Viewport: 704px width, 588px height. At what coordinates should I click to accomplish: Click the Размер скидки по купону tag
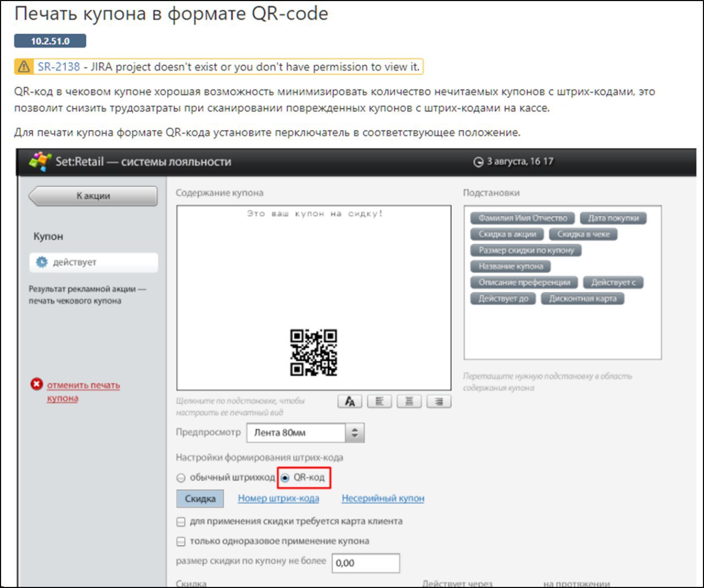[x=526, y=250]
